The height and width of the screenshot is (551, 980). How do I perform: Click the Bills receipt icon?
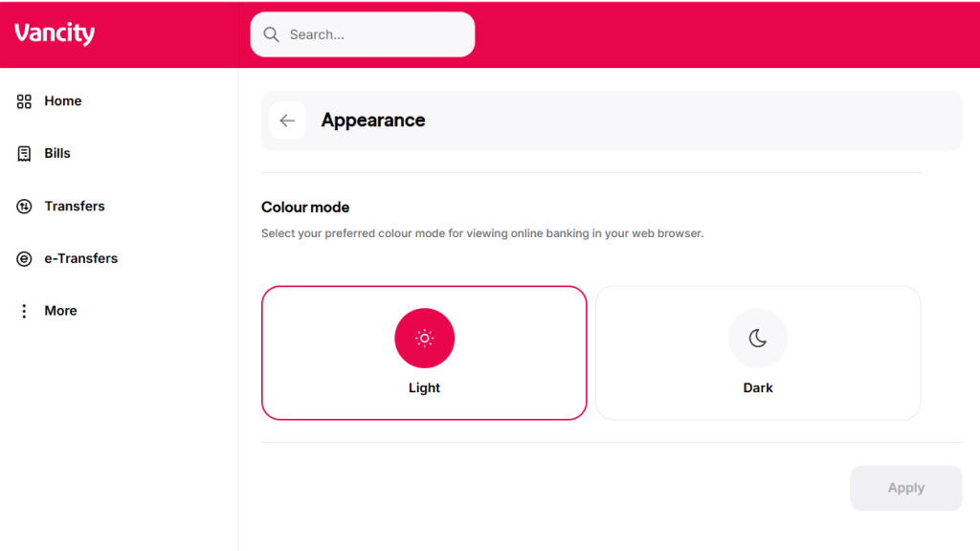24,153
